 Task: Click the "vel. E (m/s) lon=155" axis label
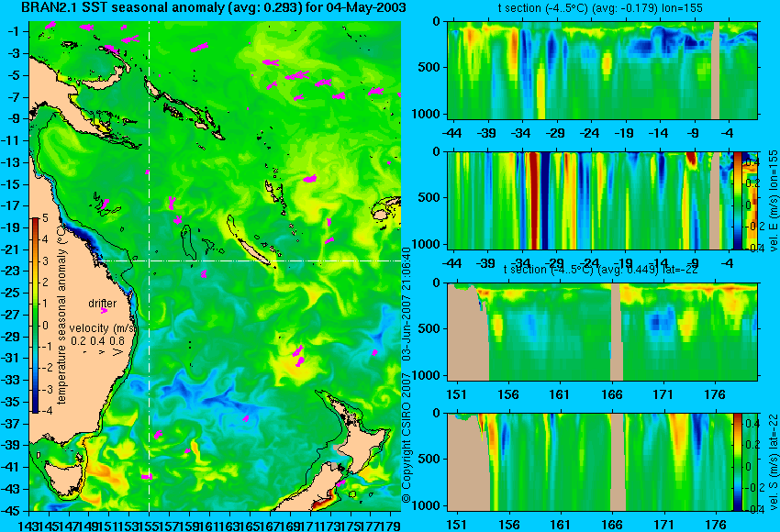coord(773,200)
